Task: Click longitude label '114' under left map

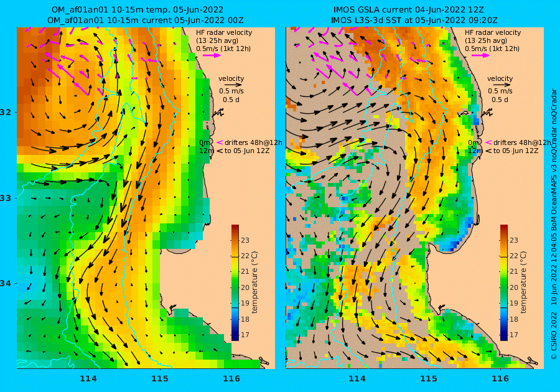Action: pos(88,379)
